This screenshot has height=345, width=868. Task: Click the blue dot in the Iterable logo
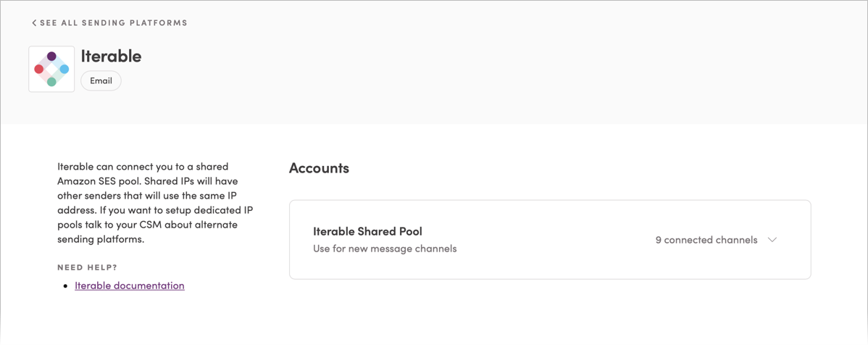point(64,70)
